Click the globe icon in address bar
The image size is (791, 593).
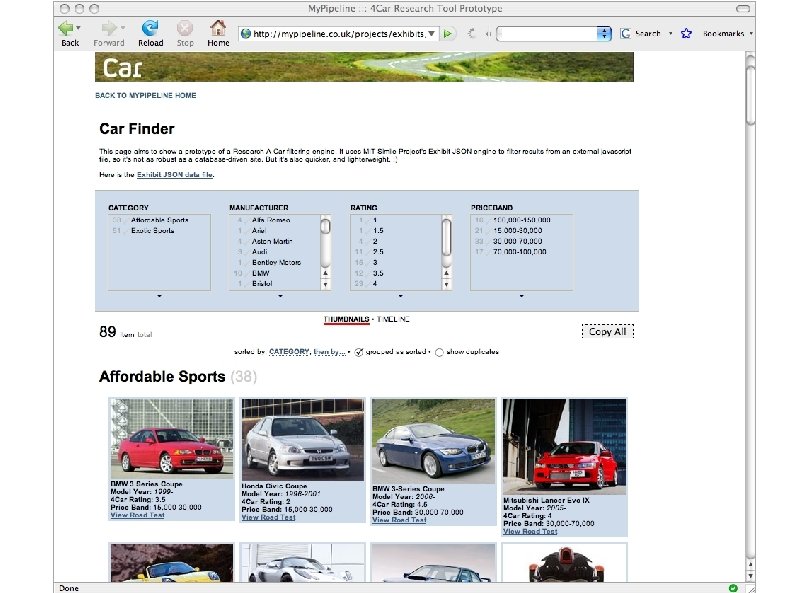pyautogui.click(x=246, y=34)
